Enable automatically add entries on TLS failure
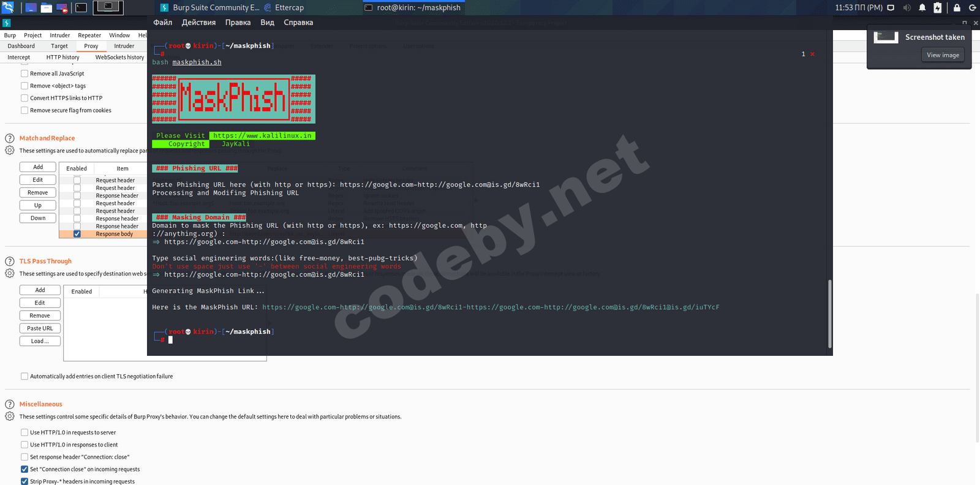 (24, 377)
